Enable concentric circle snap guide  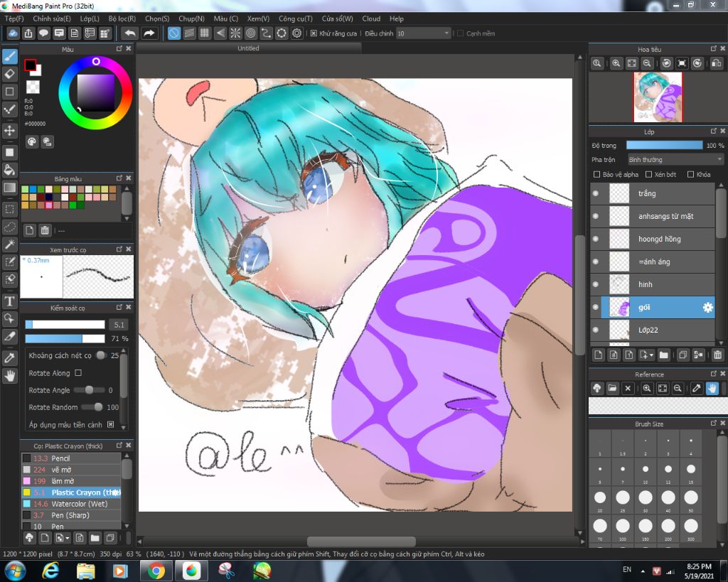(x=251, y=33)
